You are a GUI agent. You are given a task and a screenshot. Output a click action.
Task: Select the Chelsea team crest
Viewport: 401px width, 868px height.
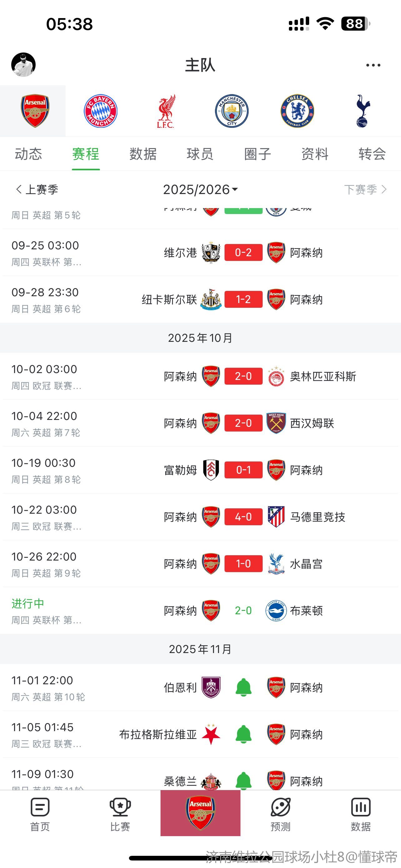pyautogui.click(x=297, y=111)
